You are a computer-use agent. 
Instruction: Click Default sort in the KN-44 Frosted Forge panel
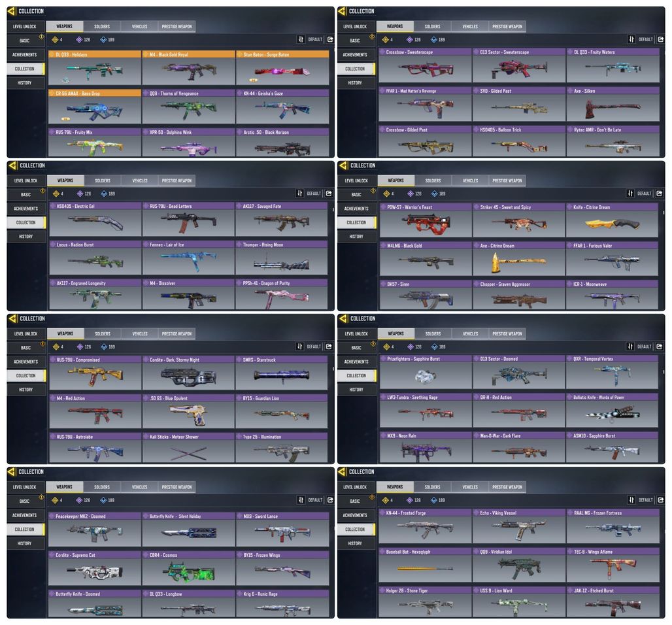tap(645, 500)
